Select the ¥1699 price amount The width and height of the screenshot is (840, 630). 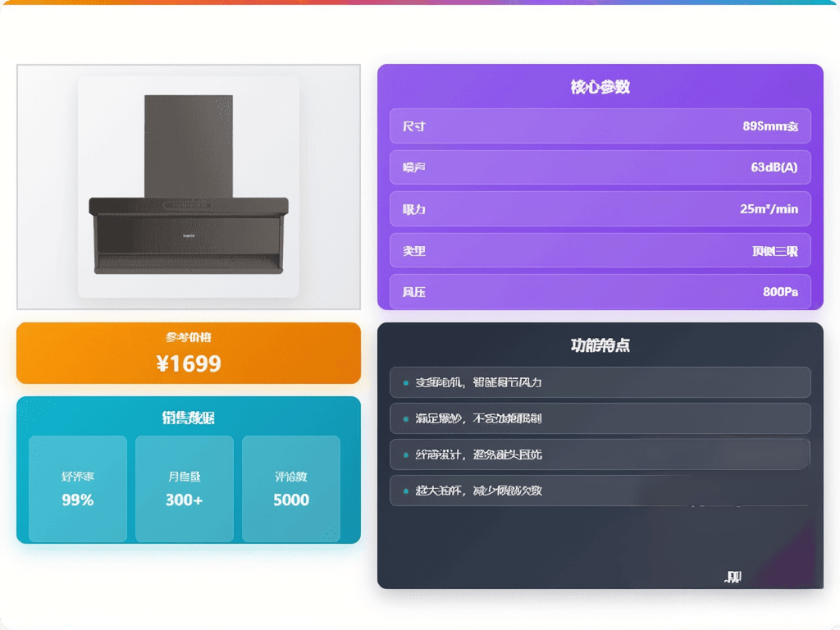point(189,363)
